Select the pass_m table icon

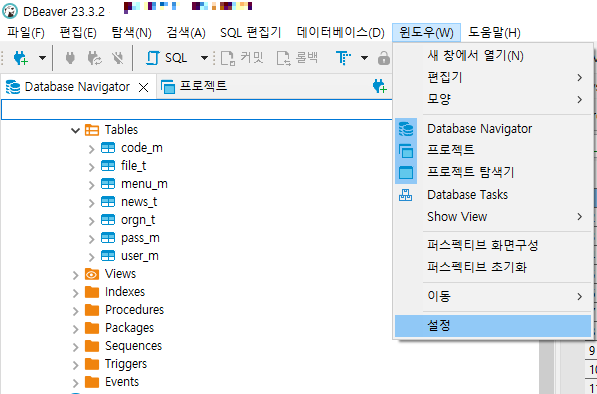(x=108, y=238)
